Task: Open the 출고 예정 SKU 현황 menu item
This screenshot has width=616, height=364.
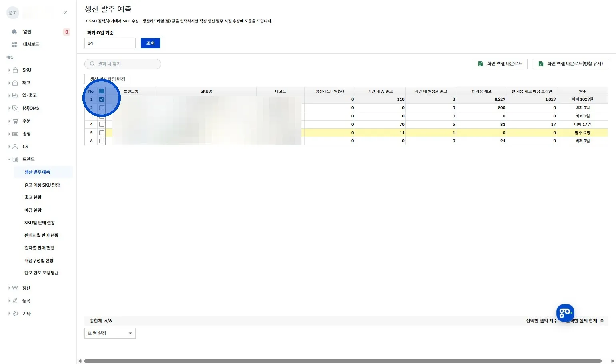Action: [42, 185]
